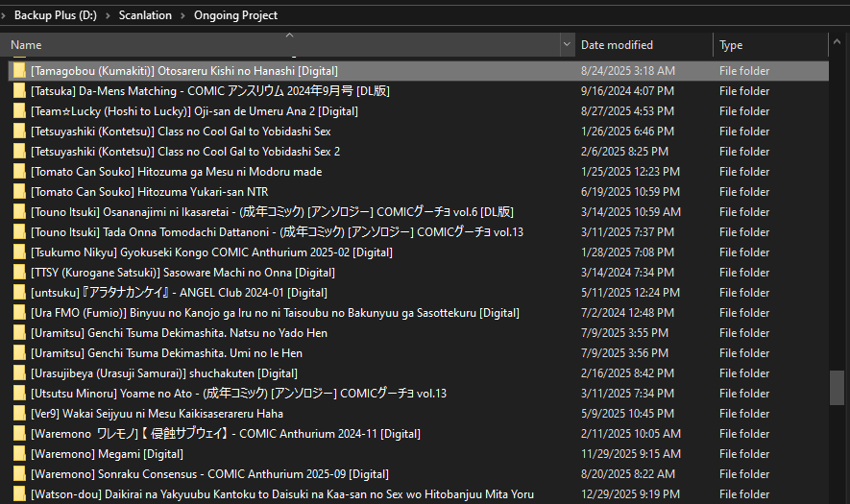The height and width of the screenshot is (504, 850).
Task: Click folder icon of Hitozuma ga Mesu ni Modoru
Action: point(19,171)
